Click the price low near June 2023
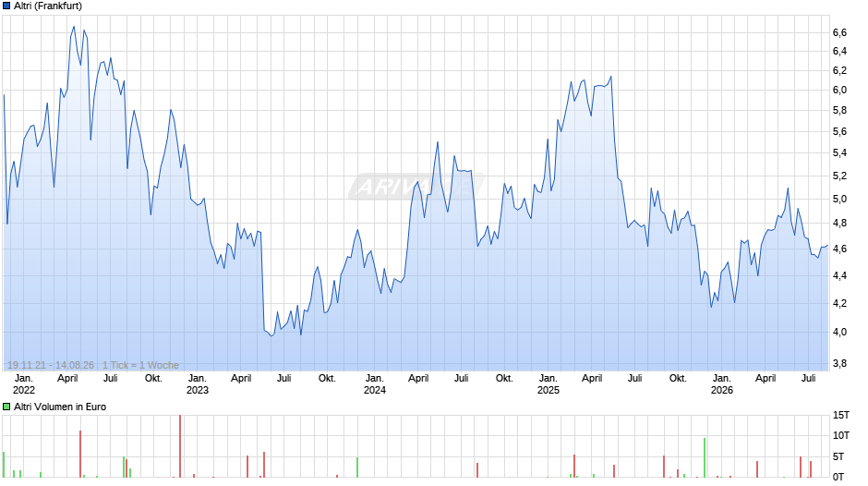Viewport: 868px width, 486px height. 271,335
